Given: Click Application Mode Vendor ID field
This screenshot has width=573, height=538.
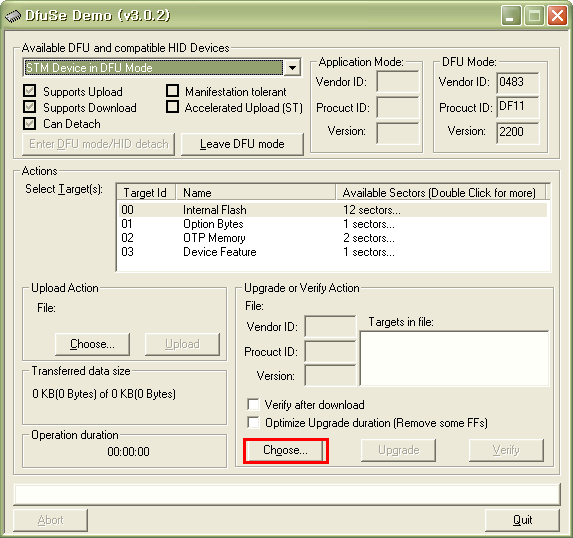Looking at the screenshot, I should 398,82.
